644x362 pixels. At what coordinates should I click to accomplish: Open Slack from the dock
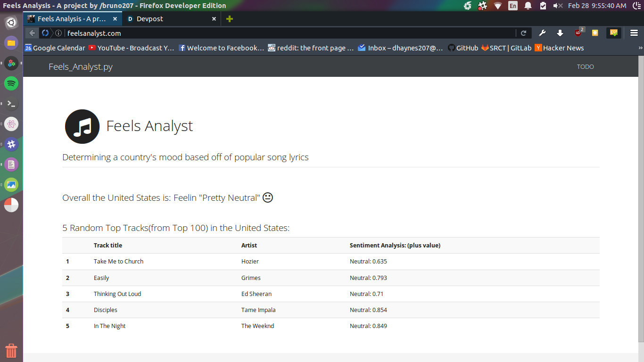coord(11,144)
